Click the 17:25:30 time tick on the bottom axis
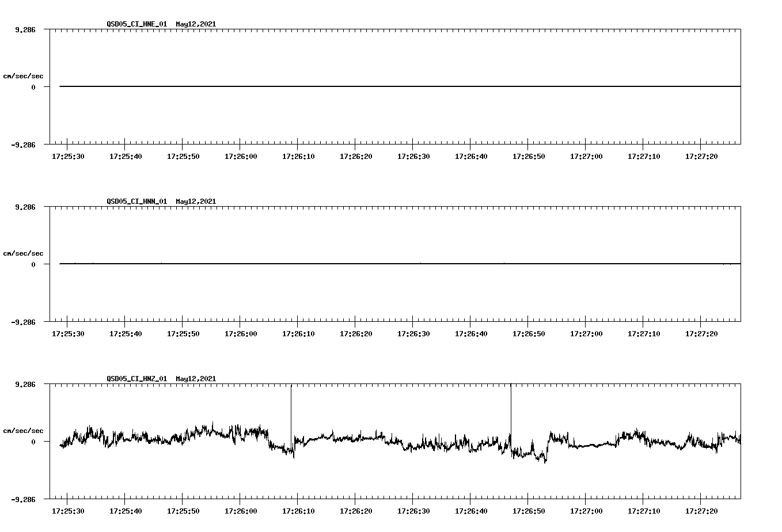The width and height of the screenshot is (782, 532). [x=67, y=510]
